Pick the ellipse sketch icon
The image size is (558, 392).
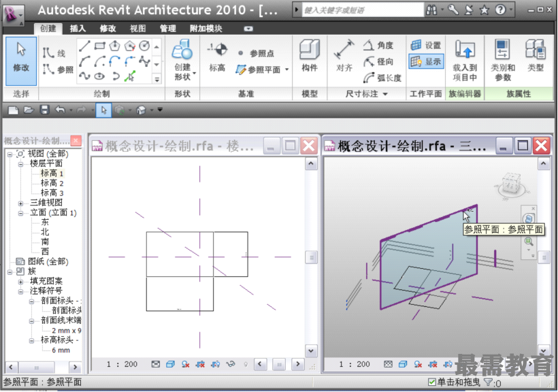point(100,76)
